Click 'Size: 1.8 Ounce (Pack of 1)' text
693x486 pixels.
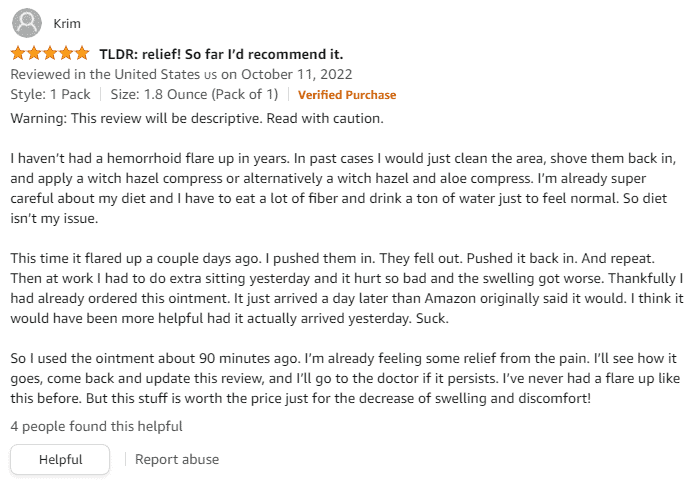point(194,95)
